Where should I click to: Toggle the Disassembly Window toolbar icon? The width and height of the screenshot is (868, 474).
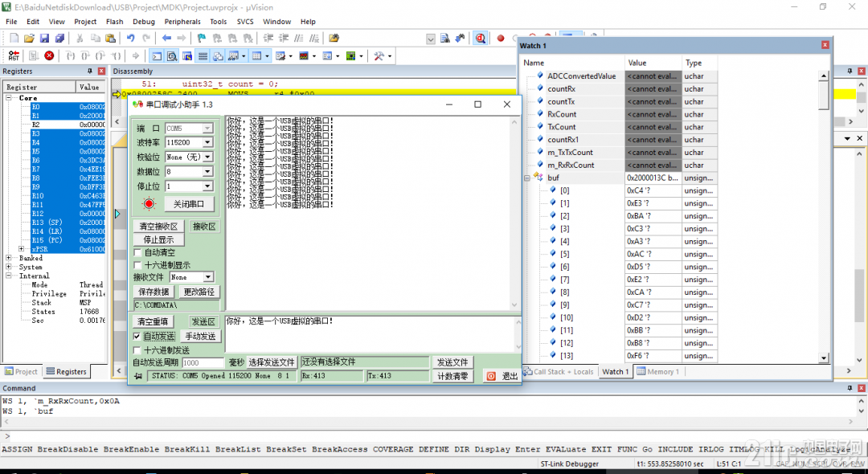tap(172, 56)
